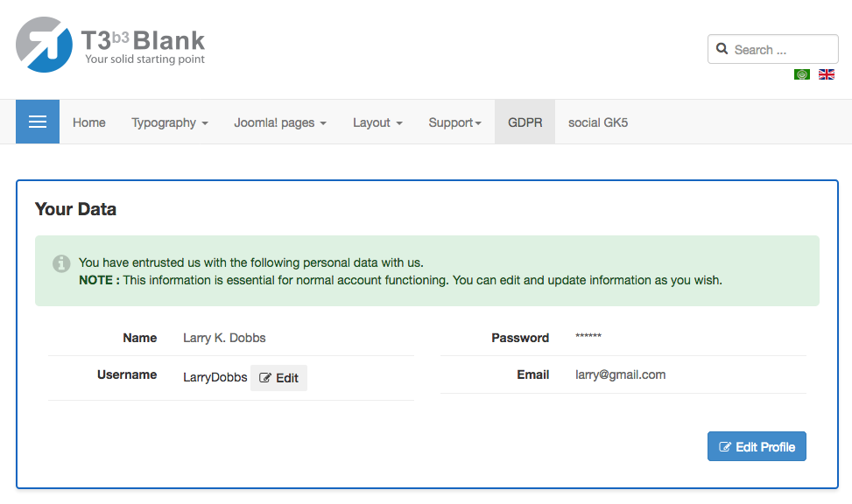Expand the Typography dropdown menu
Image resolution: width=852 pixels, height=504 pixels.
pos(170,122)
